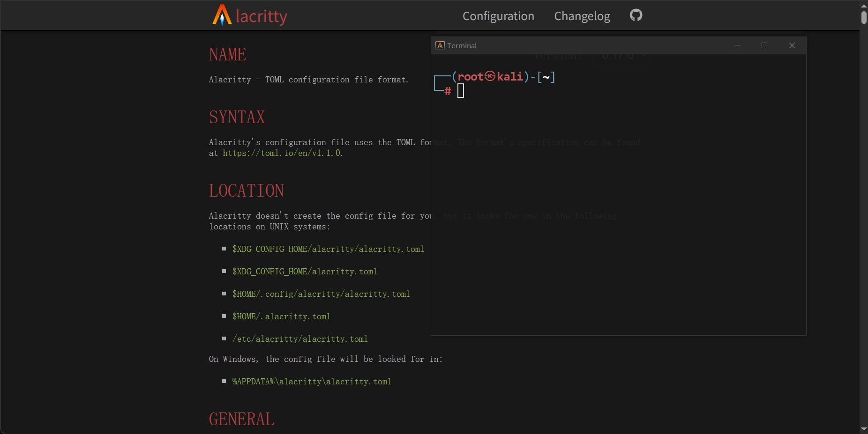Click the scrollbar up arrow
868x434 pixels.
pos(864,5)
